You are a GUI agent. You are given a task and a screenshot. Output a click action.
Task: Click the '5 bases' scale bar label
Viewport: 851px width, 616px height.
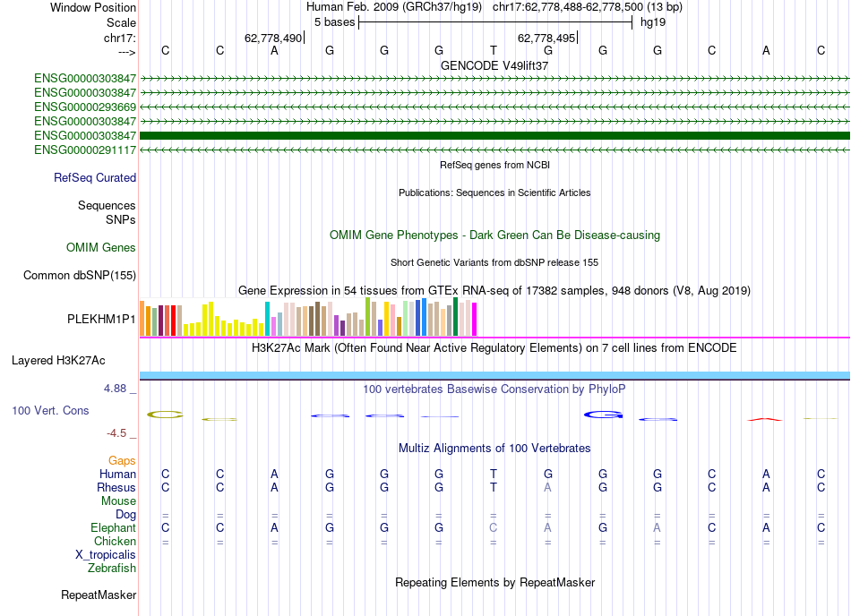click(x=334, y=22)
